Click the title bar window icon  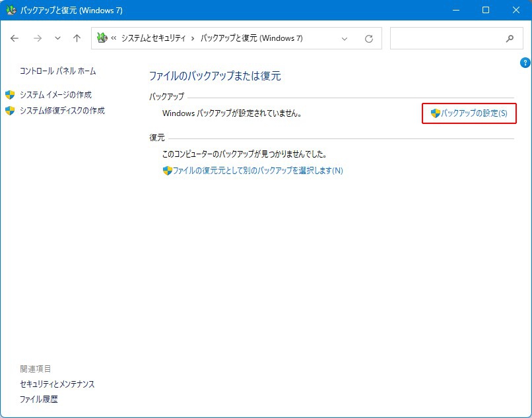point(11,11)
